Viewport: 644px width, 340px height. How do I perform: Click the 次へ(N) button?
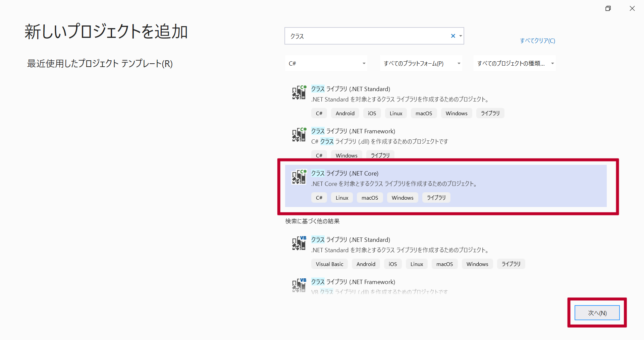tap(597, 313)
